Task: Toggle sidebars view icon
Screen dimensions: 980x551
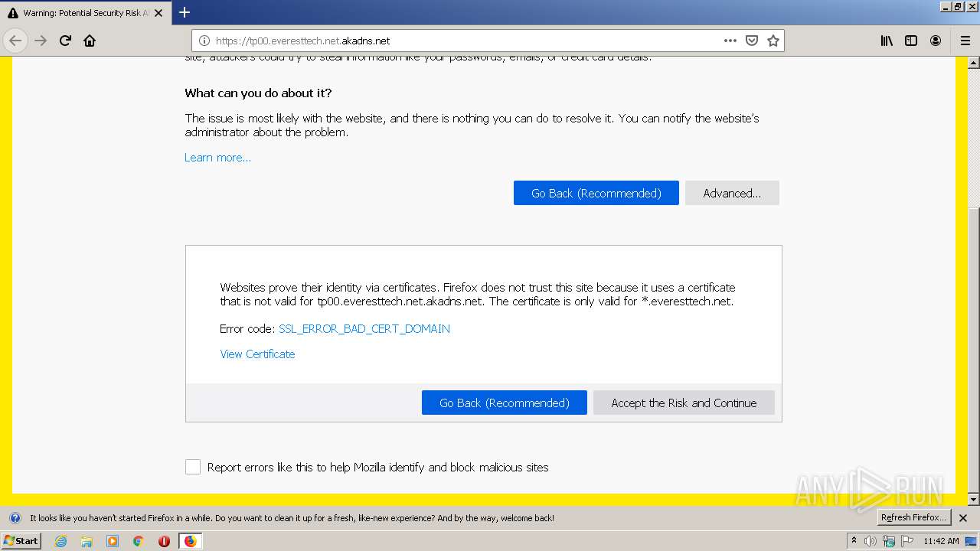Action: [x=911, y=41]
